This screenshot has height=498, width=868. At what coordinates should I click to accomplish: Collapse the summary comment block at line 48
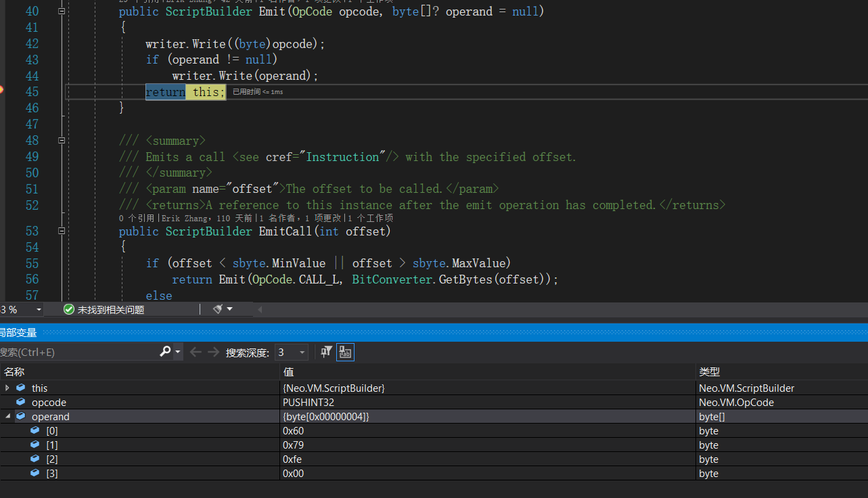62,141
